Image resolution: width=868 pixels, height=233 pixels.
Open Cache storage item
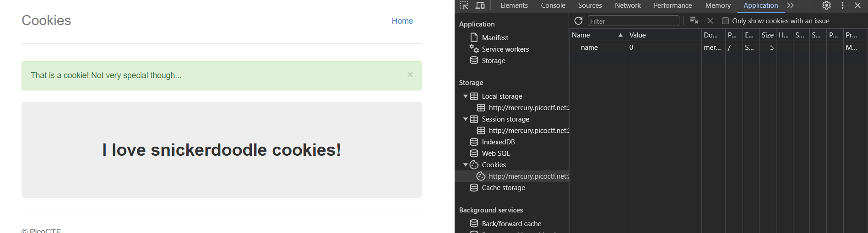503,188
